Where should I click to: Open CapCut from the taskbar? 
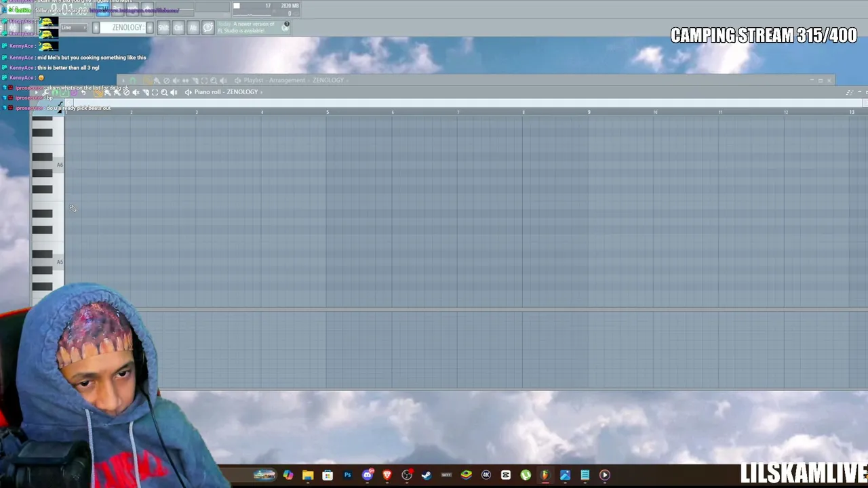point(505,474)
